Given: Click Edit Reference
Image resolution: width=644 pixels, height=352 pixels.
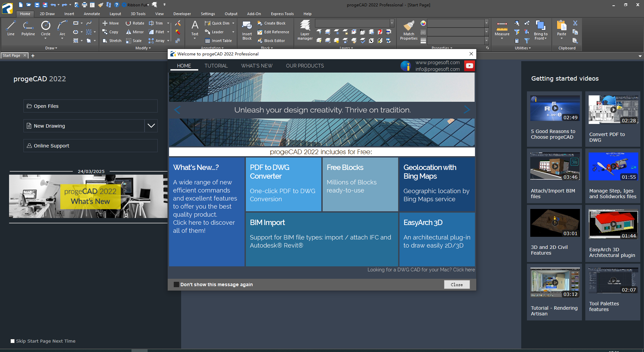Looking at the screenshot, I should (x=273, y=32).
